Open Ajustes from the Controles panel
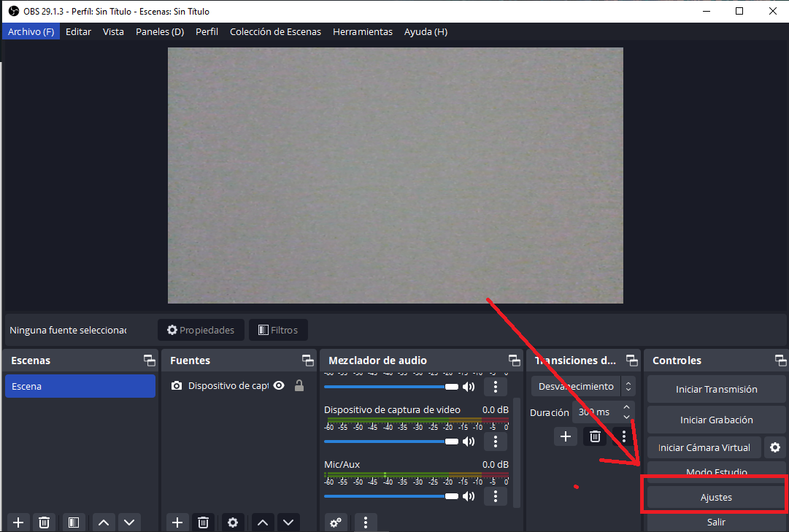Screen dimensions: 789x532 pyautogui.click(x=715, y=497)
